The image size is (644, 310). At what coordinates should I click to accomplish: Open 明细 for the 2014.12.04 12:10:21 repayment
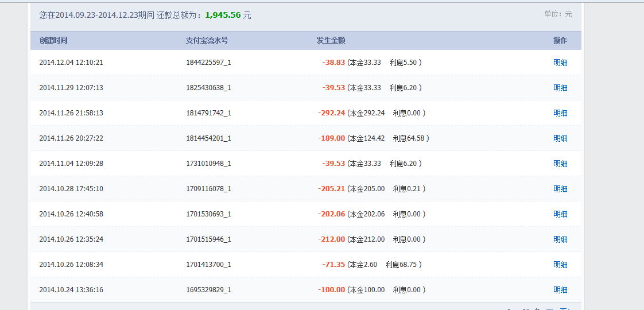[560, 63]
